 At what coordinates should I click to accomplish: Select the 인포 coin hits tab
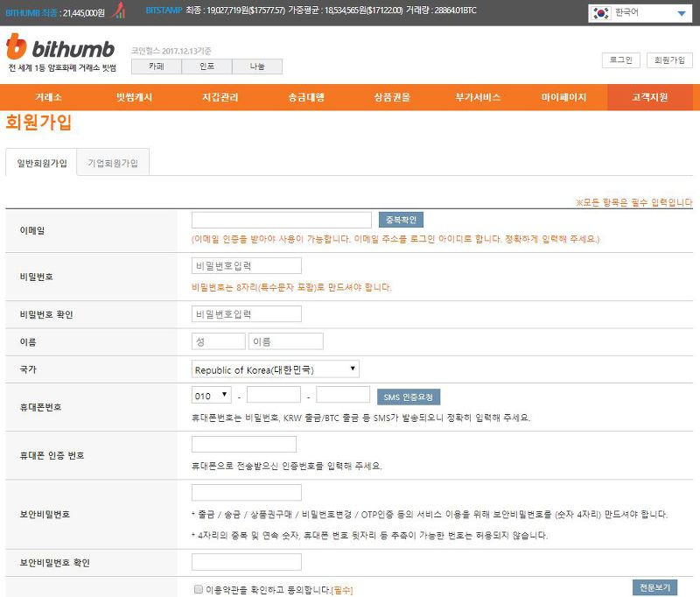coord(206,67)
